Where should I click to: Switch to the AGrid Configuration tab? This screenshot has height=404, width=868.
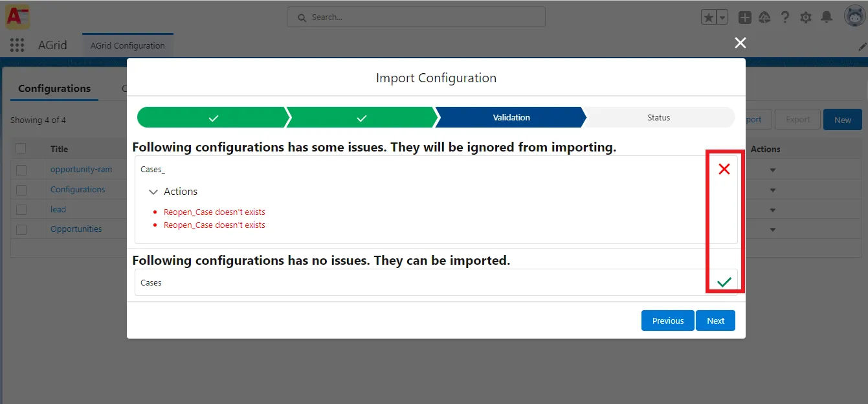click(127, 45)
